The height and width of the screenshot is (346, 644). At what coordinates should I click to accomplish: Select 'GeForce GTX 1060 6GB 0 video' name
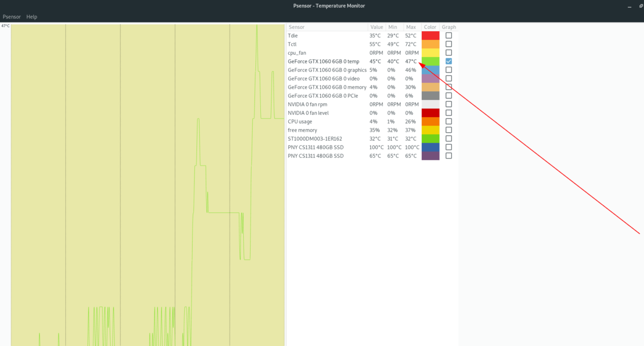[x=324, y=78]
